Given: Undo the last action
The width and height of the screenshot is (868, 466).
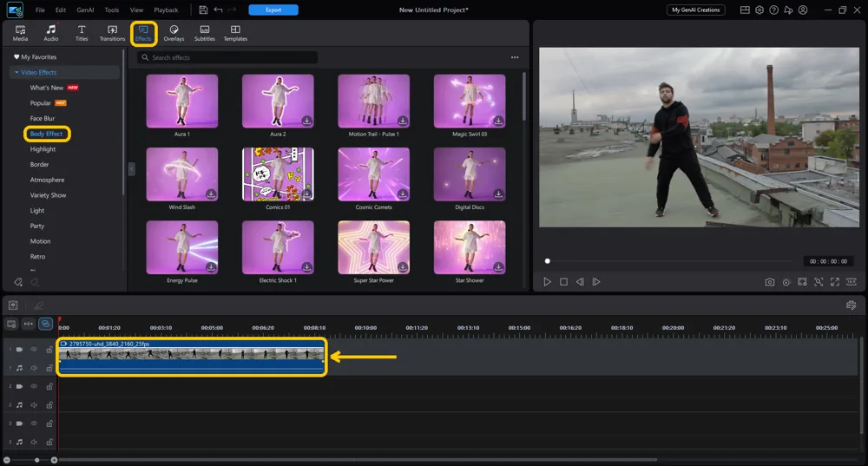Looking at the screenshot, I should (218, 10).
